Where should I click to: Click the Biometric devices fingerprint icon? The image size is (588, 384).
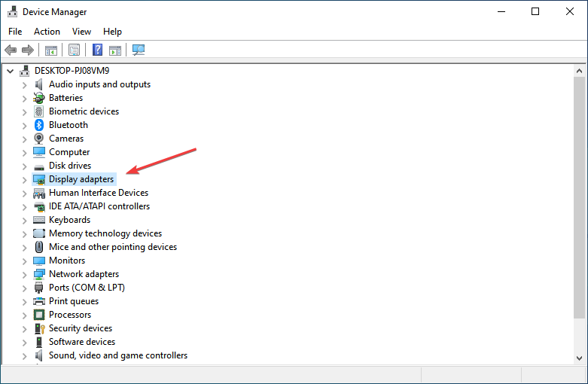click(39, 111)
